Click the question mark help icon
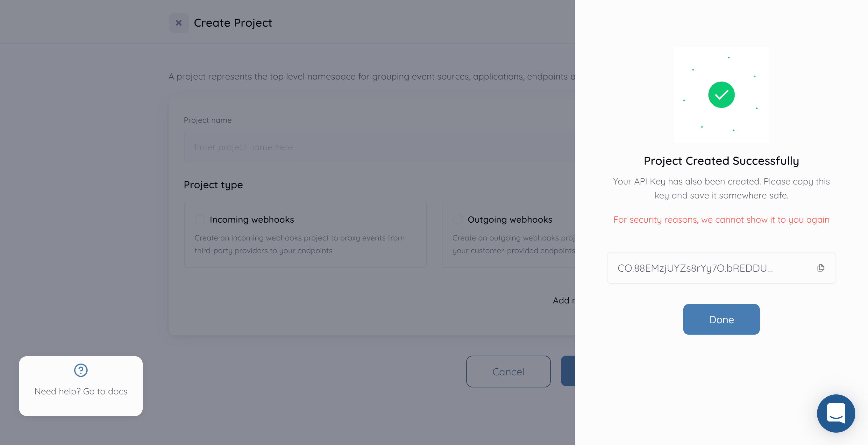This screenshot has width=868, height=445. tap(80, 370)
